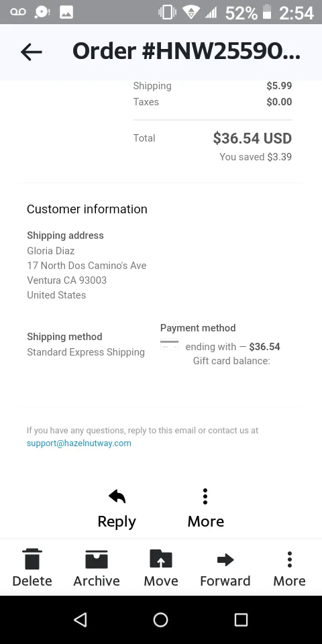Tap the Android home circle button
Image resolution: width=322 pixels, height=644 pixels.
(x=160, y=620)
